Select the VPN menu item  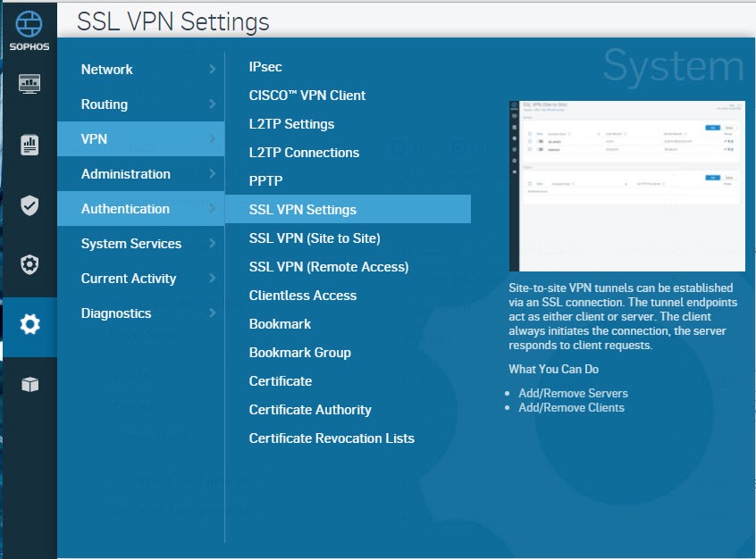[x=141, y=138]
